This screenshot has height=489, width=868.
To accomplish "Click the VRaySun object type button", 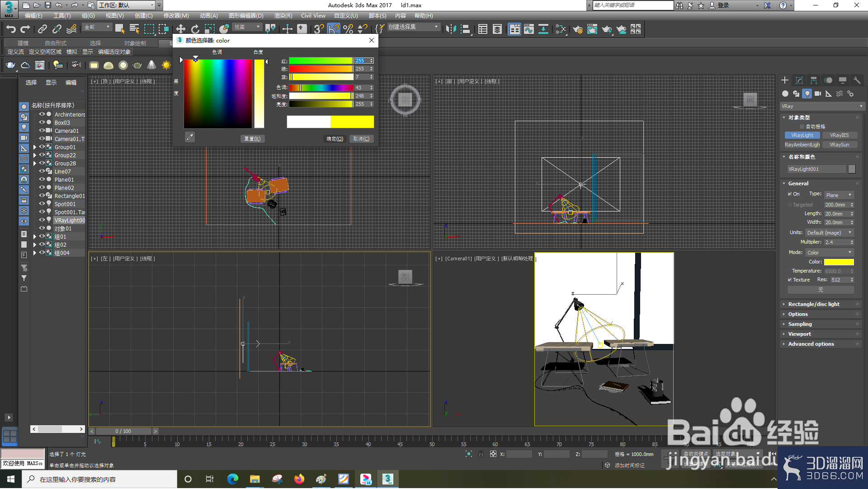I will tap(840, 145).
